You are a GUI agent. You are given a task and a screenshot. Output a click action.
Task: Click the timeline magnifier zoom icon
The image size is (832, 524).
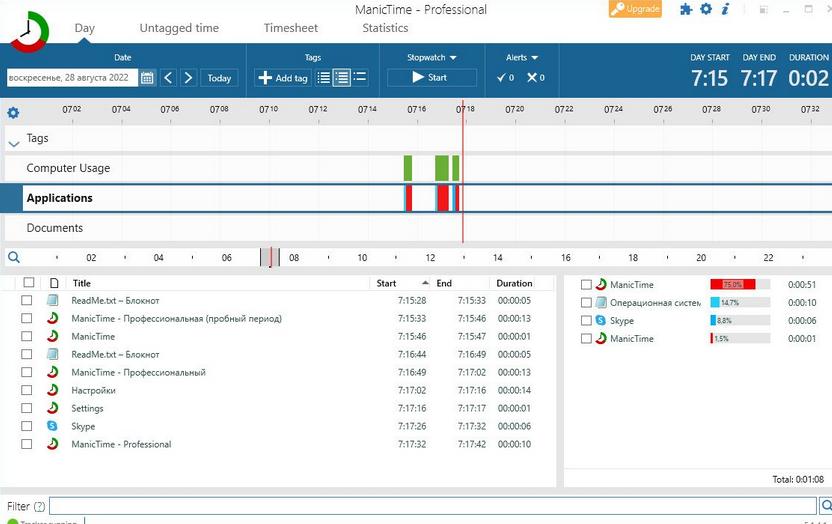14,257
